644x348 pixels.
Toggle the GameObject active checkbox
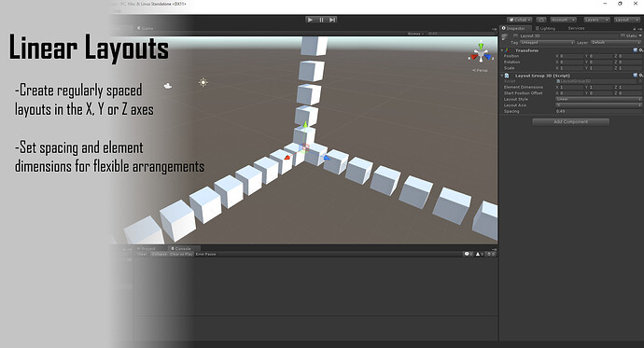pyautogui.click(x=516, y=36)
